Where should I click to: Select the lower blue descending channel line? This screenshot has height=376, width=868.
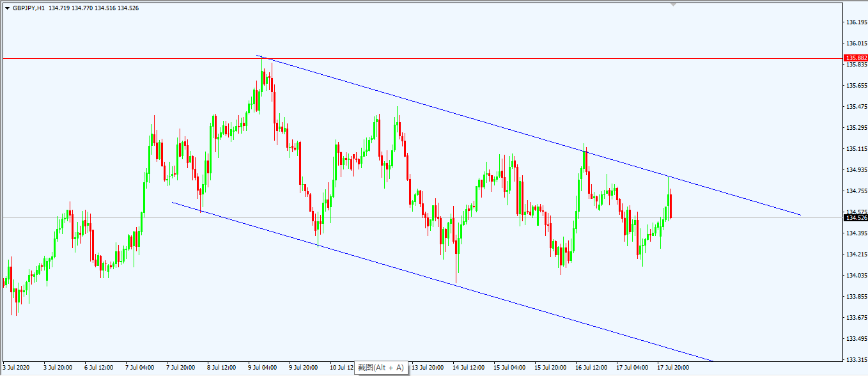(442, 282)
